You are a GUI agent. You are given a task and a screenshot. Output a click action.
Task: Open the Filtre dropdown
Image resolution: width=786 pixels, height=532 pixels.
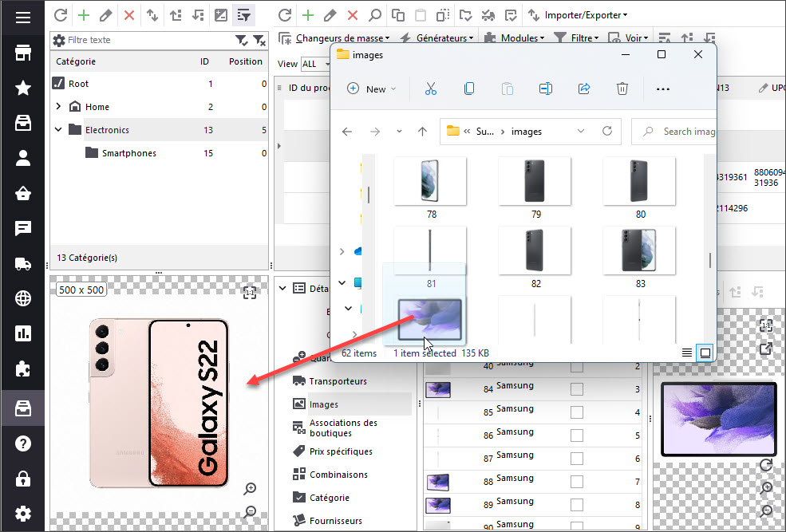pos(576,38)
